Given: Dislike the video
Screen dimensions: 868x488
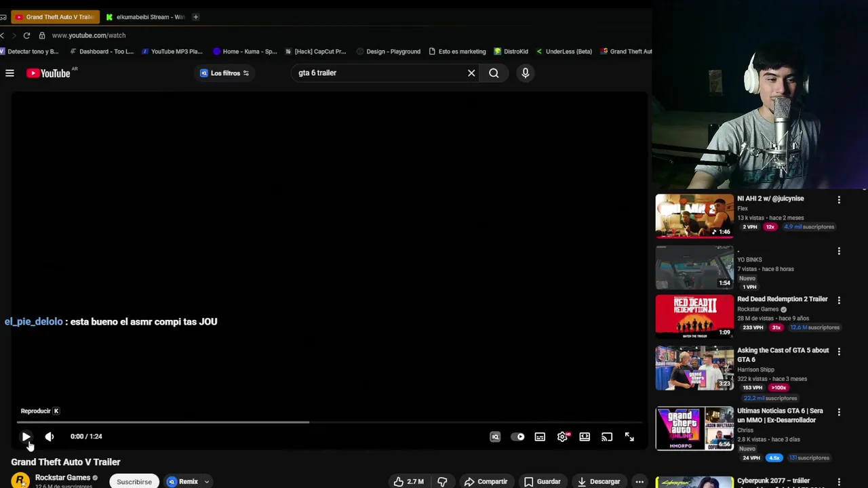Looking at the screenshot, I should click(442, 481).
